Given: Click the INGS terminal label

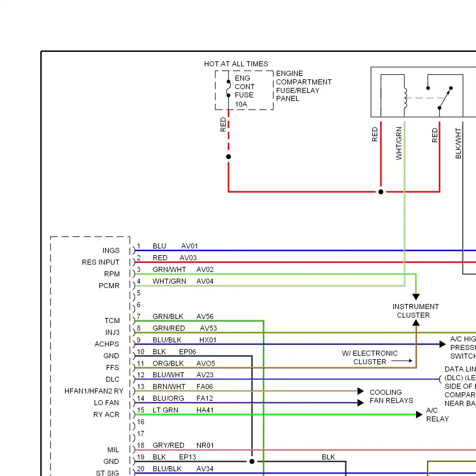Looking at the screenshot, I should [111, 250].
